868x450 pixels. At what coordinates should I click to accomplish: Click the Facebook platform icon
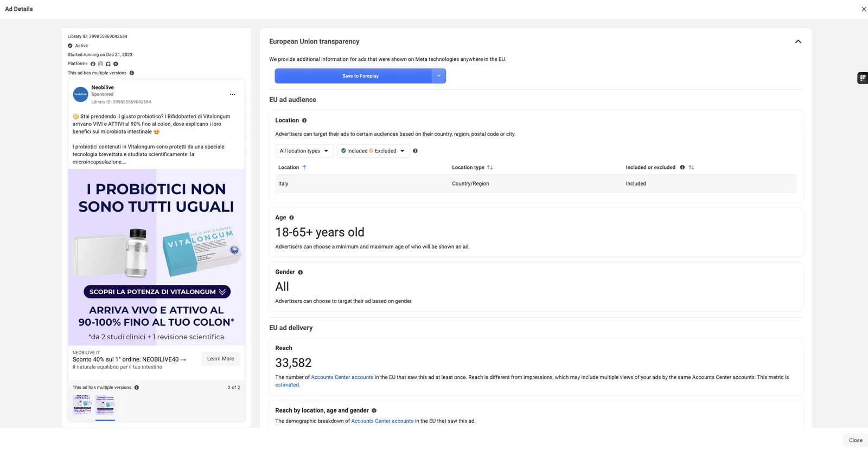(93, 64)
